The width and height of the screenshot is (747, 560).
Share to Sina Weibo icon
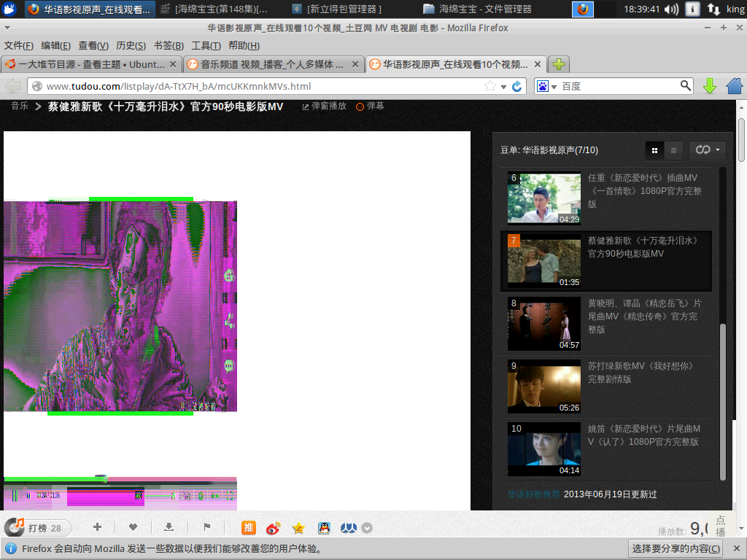point(274,528)
